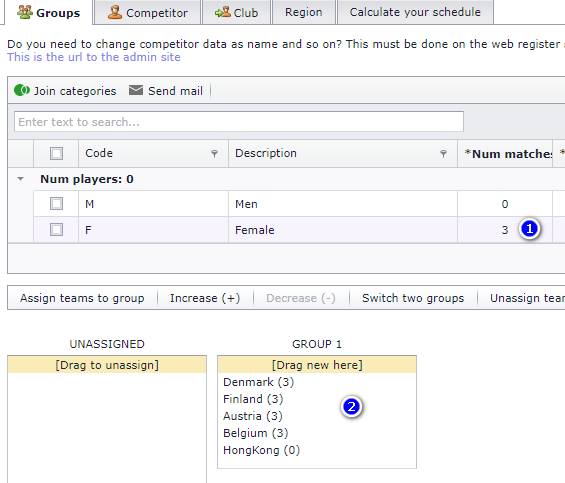
Task: Click the Drag to unassign header
Action: pos(107,365)
